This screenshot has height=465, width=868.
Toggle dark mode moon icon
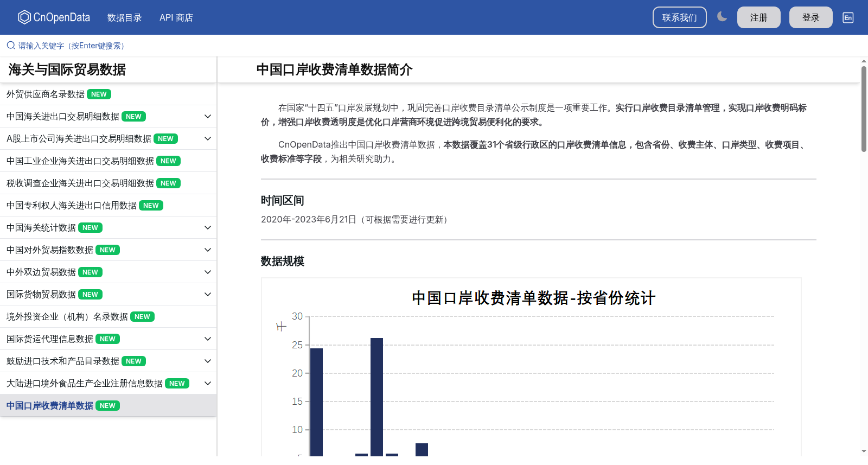click(722, 17)
